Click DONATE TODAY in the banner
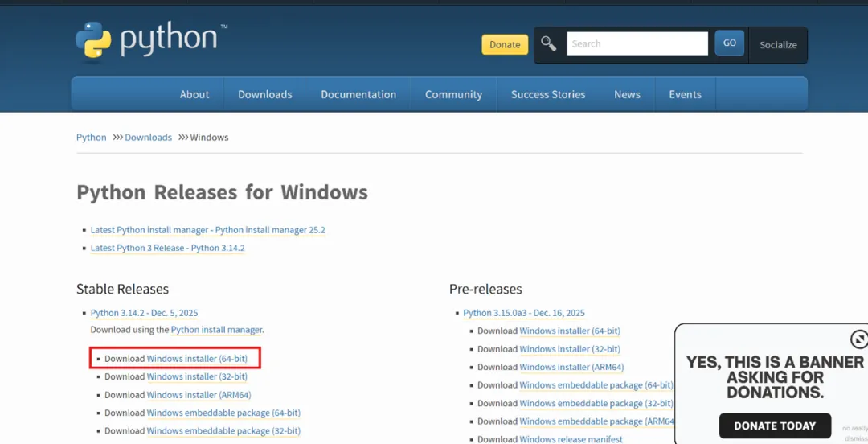Viewport: 868px width, 444px height. click(x=775, y=425)
